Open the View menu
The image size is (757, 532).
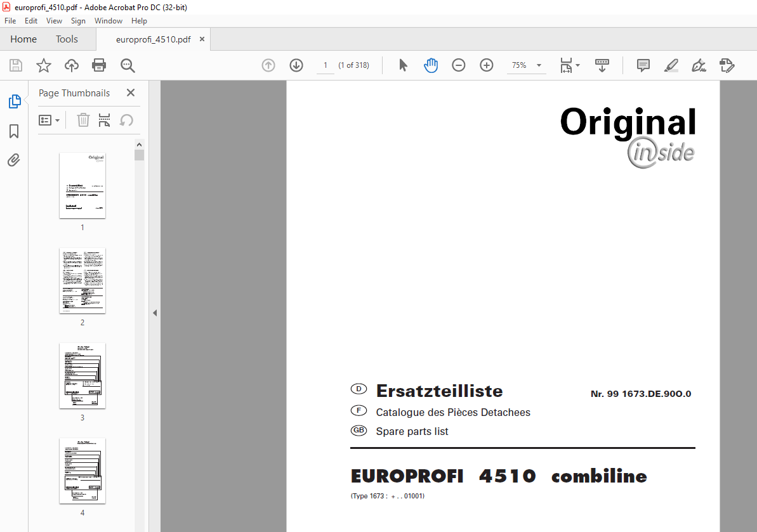coord(54,21)
